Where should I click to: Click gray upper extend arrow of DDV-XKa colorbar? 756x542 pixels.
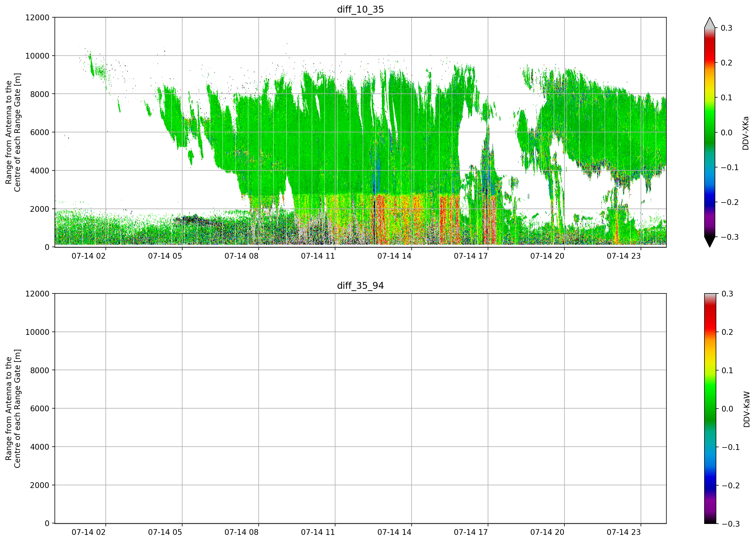click(710, 23)
